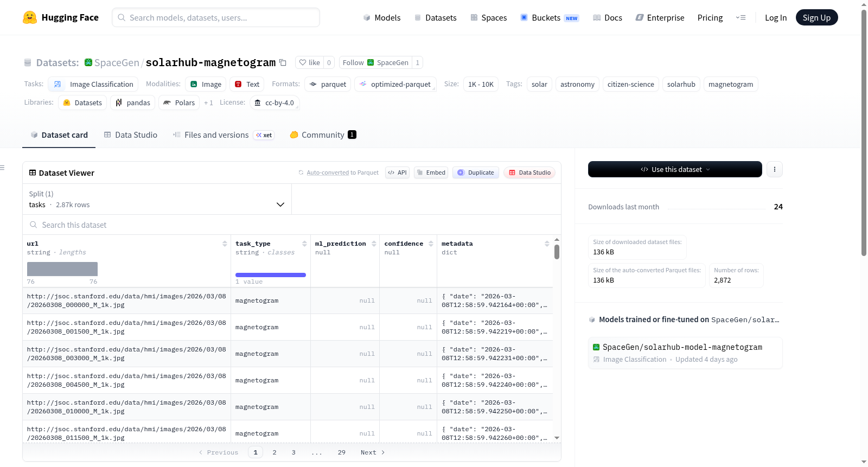This screenshot has width=868, height=467.
Task: Select the pandas library tag
Action: [133, 103]
